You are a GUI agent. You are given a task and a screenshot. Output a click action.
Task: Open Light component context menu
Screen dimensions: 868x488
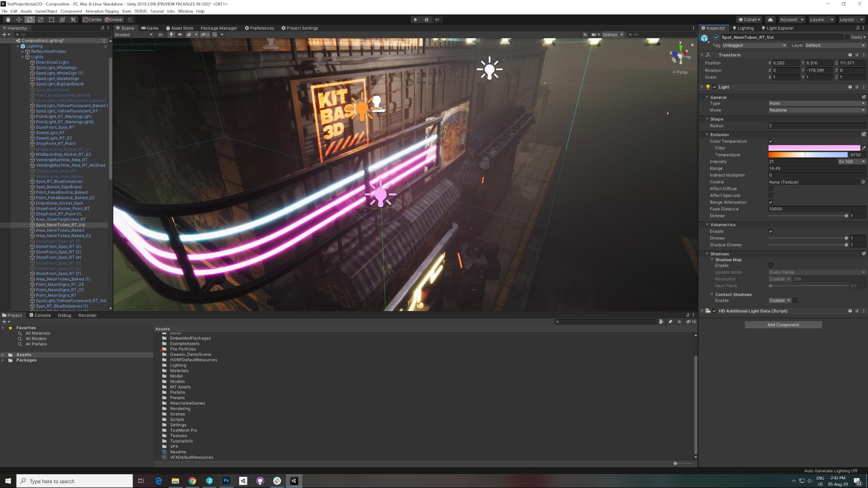coord(864,87)
